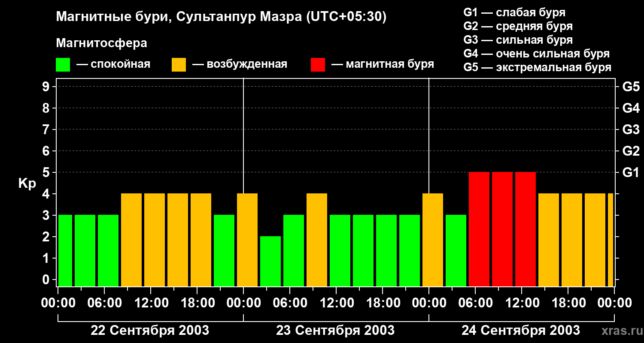Click the orange bar right after the red bars
The width and height of the screenshot is (644, 343).
tap(549, 240)
